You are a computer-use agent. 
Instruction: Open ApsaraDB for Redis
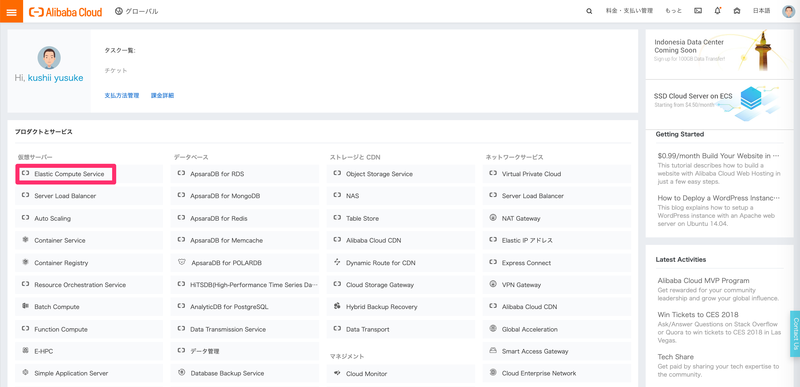pyautogui.click(x=245, y=218)
